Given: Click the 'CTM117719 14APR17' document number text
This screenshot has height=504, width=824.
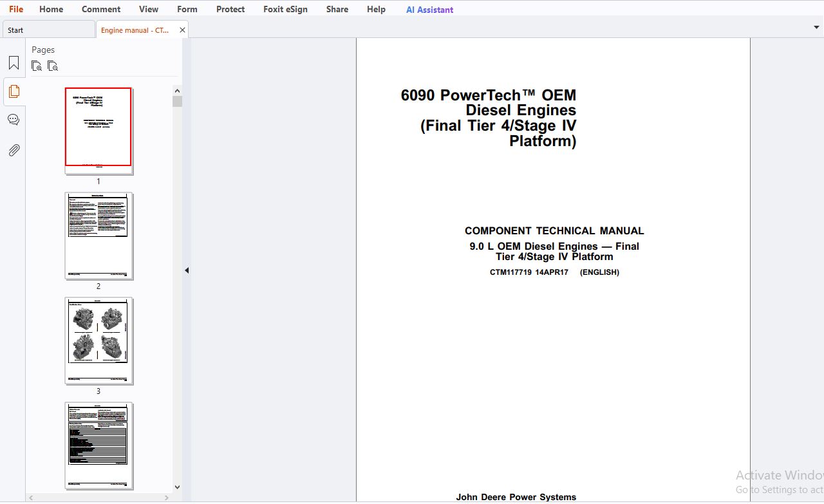Looking at the screenshot, I should (x=529, y=272).
